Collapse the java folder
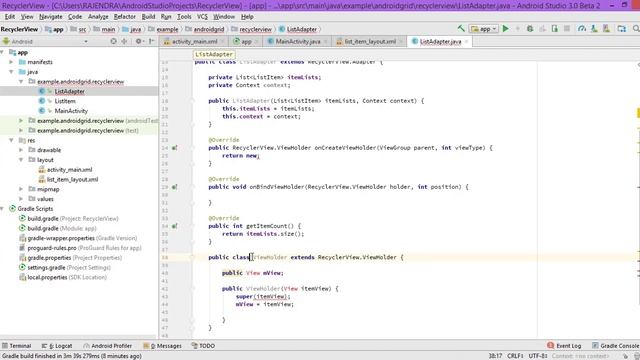The height and width of the screenshot is (360, 640). tap(11, 72)
